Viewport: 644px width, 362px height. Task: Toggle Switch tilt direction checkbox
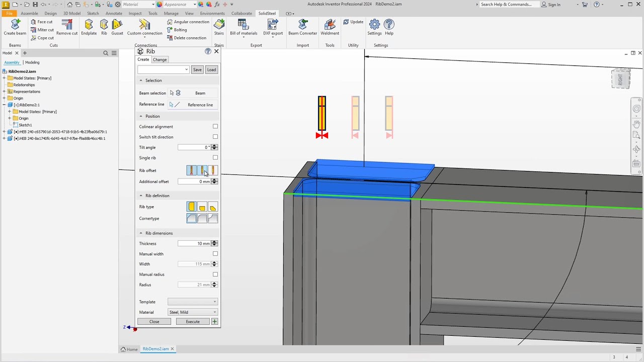point(215,137)
